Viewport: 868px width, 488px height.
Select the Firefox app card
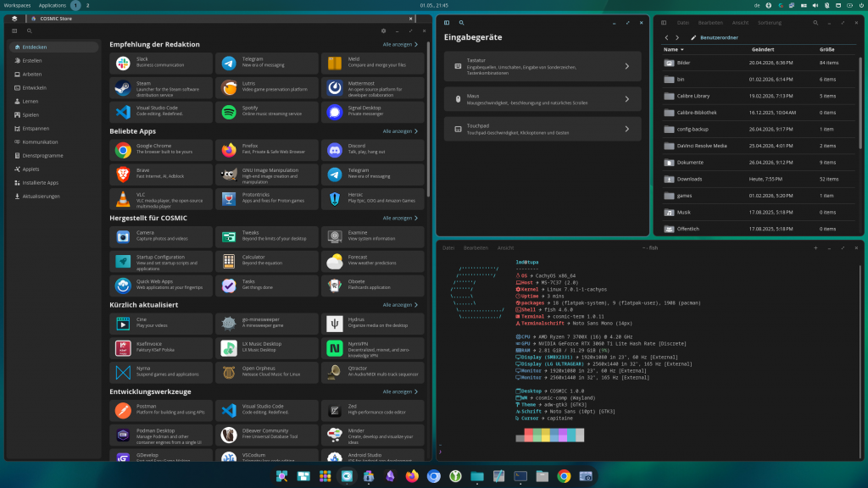(266, 149)
